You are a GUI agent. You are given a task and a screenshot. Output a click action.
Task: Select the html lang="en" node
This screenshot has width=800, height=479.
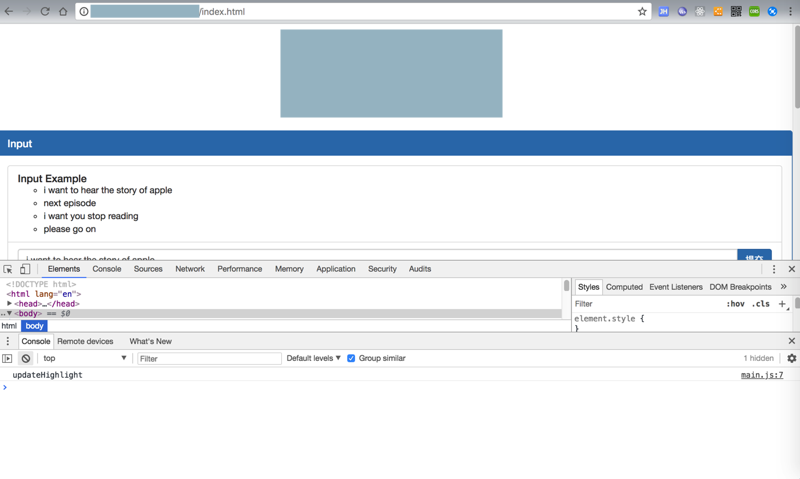click(44, 294)
